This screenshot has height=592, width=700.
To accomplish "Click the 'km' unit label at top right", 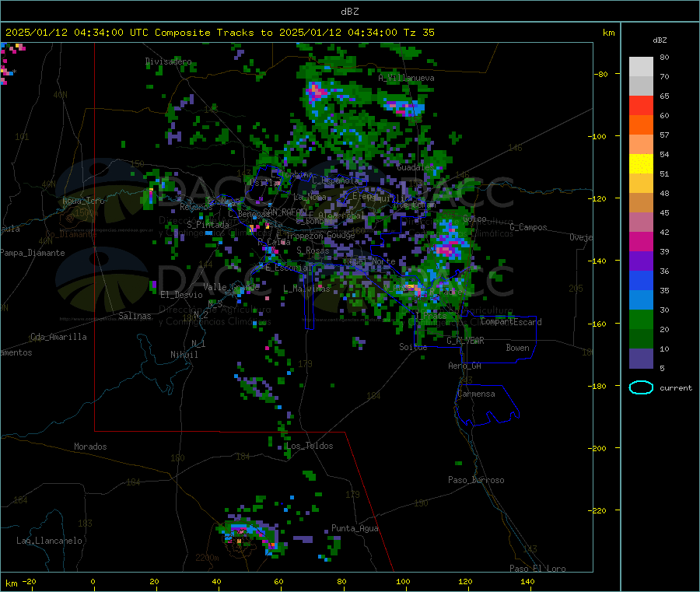I will (x=608, y=33).
